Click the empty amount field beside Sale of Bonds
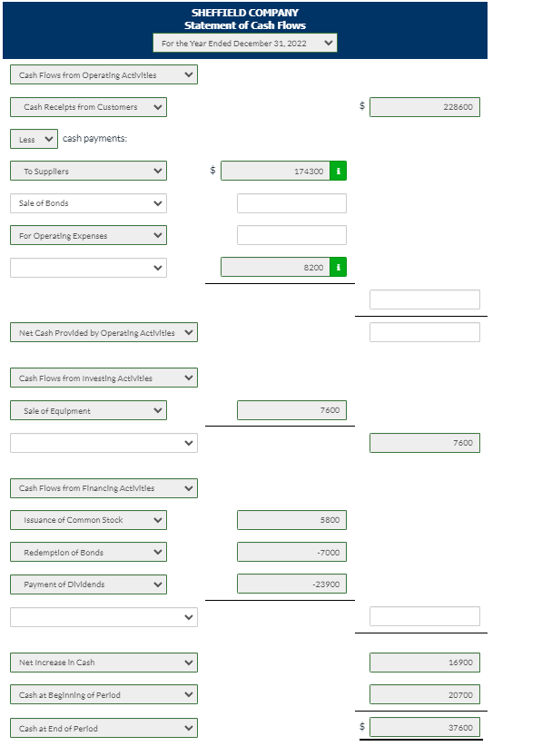The width and height of the screenshot is (542, 756). click(x=291, y=202)
